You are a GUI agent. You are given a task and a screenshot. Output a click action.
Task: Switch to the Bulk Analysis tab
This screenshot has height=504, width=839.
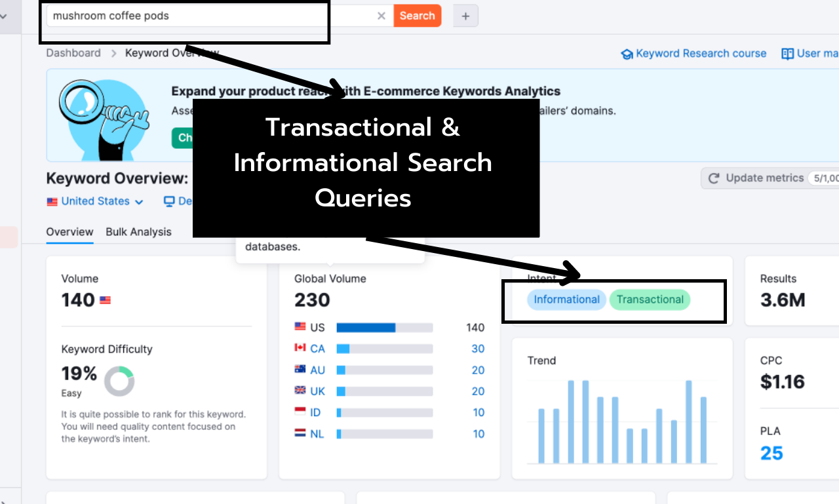pos(138,232)
